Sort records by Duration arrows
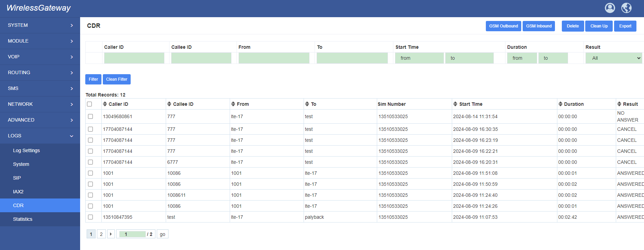644x250 pixels. (560, 104)
